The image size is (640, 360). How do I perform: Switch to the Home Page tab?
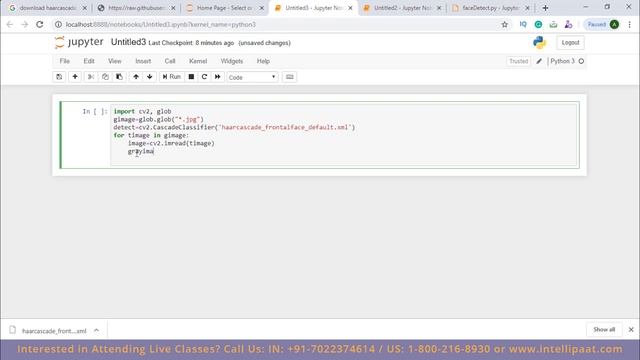224,8
